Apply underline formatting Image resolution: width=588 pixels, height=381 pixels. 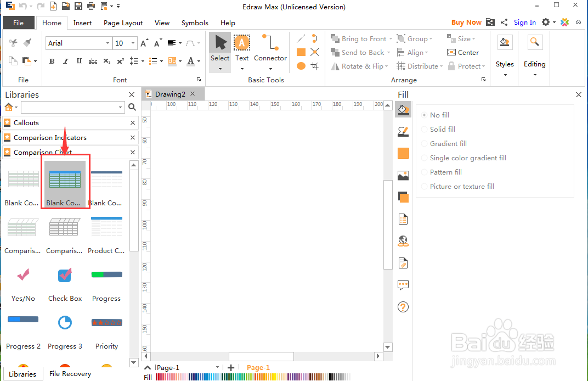coord(79,61)
